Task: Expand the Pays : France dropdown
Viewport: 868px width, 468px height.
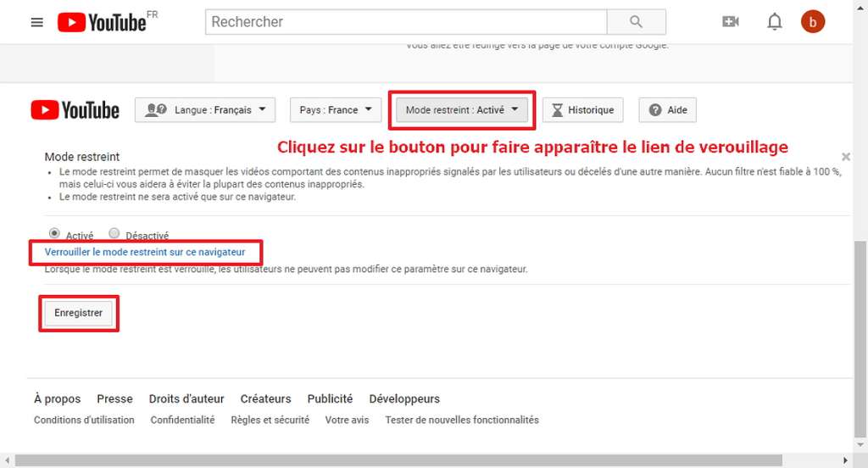Action: click(x=336, y=110)
